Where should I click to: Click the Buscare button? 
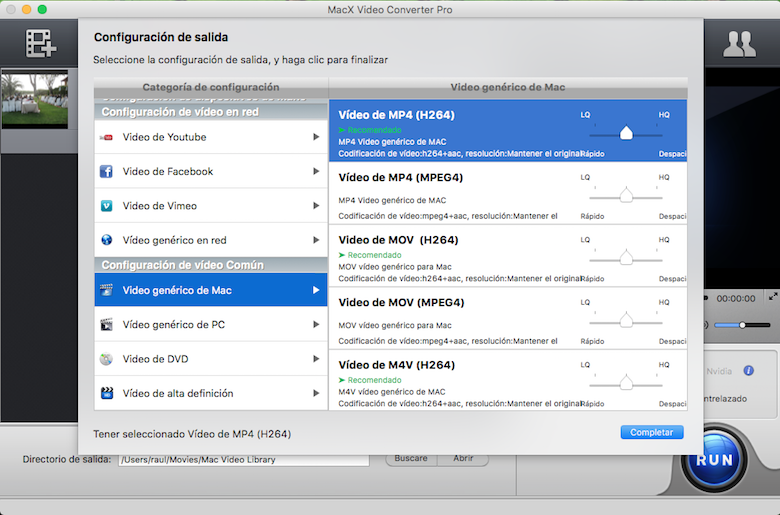point(411,458)
